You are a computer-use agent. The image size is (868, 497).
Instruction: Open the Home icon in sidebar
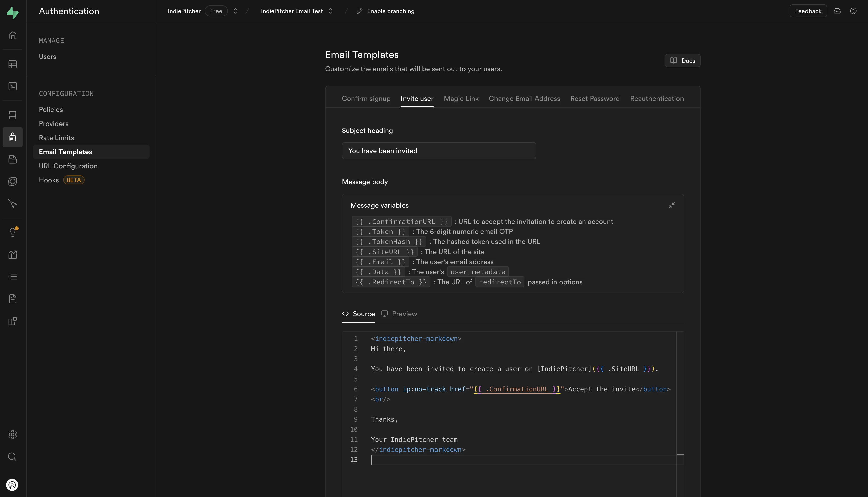coord(13,35)
